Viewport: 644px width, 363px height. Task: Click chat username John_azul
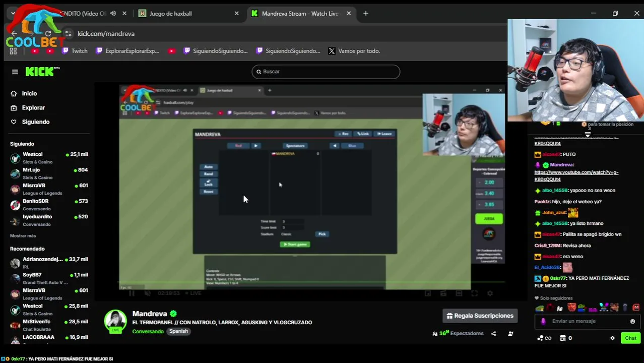[554, 213]
